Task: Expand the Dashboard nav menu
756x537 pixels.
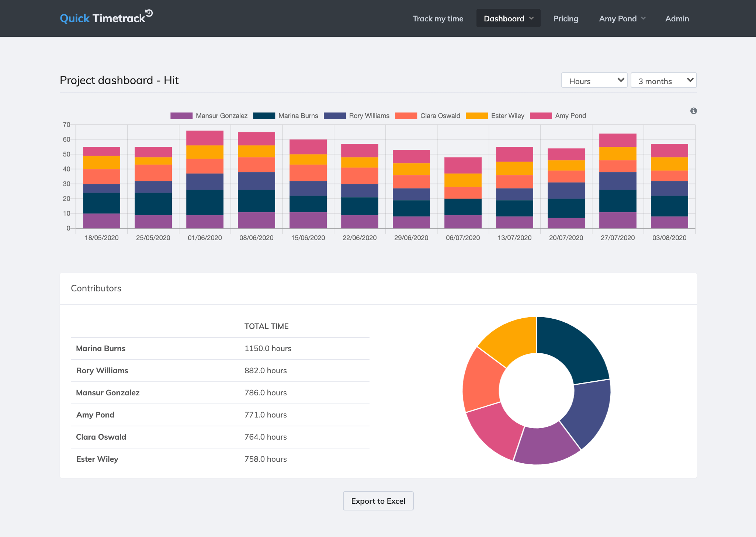Action: point(508,18)
